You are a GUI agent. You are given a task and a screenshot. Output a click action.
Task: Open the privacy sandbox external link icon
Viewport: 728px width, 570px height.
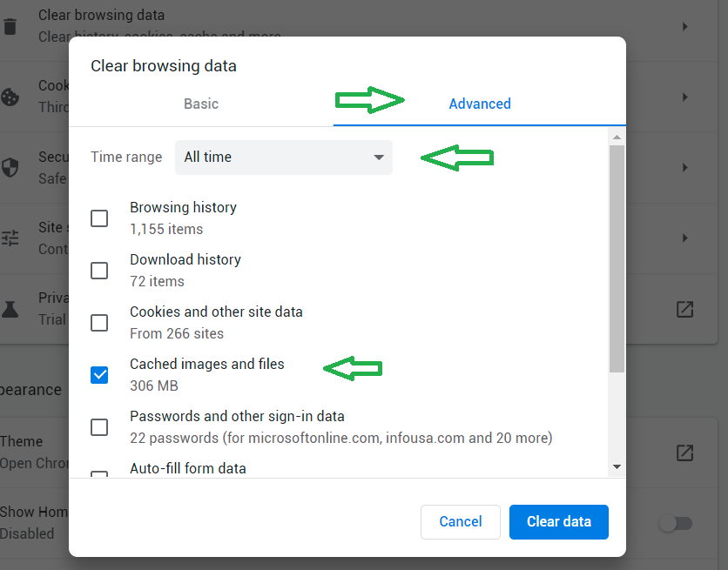(x=684, y=309)
